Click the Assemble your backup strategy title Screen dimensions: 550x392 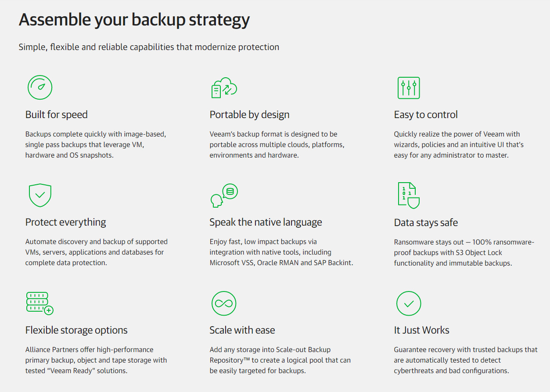click(134, 20)
